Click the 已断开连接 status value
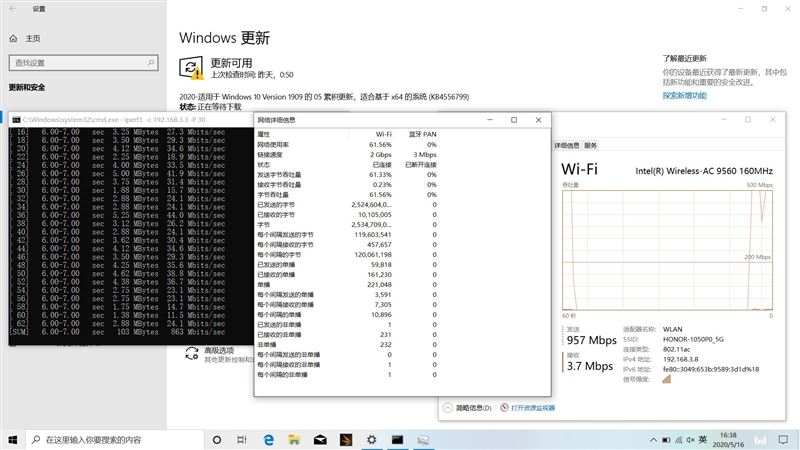The height and width of the screenshot is (450, 800). click(421, 165)
